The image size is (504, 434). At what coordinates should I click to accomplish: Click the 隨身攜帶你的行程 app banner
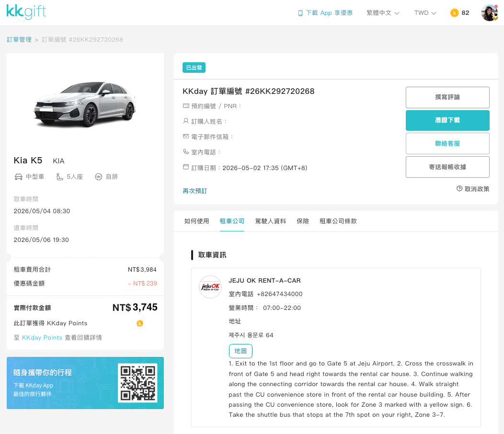85,383
